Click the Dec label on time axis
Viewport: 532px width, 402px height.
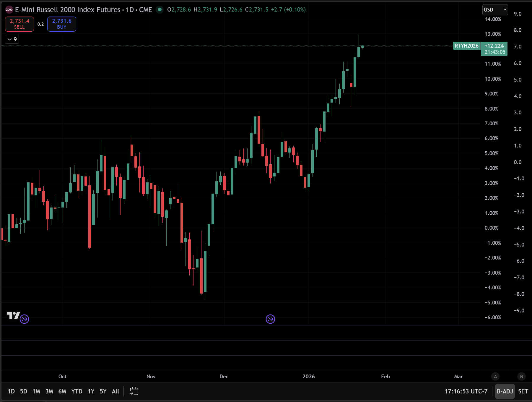(x=224, y=377)
